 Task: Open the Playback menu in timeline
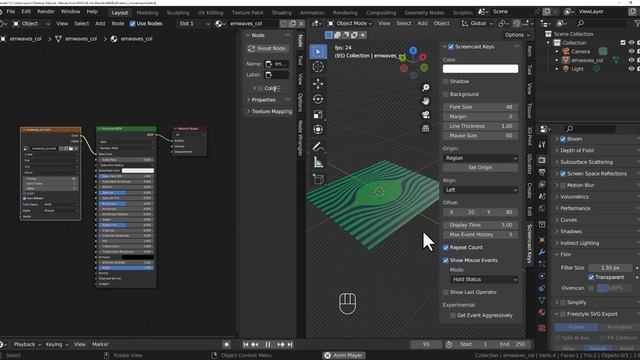27,344
